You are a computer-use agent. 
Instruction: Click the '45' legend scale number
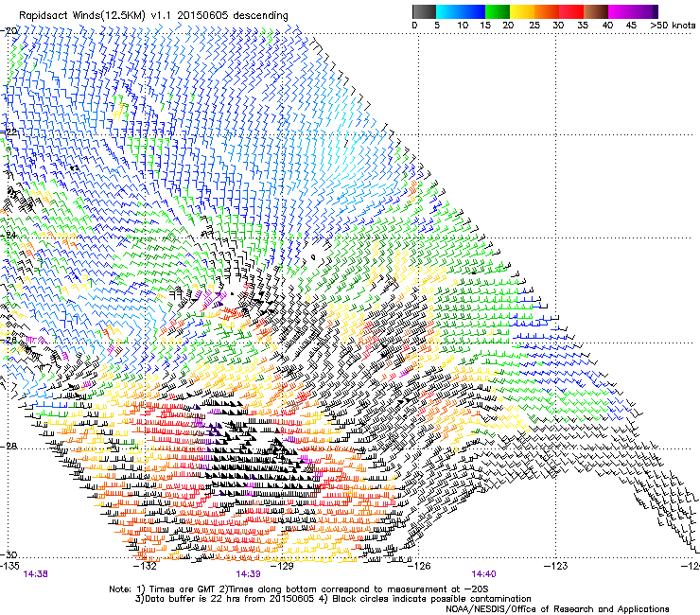pyautogui.click(x=631, y=26)
